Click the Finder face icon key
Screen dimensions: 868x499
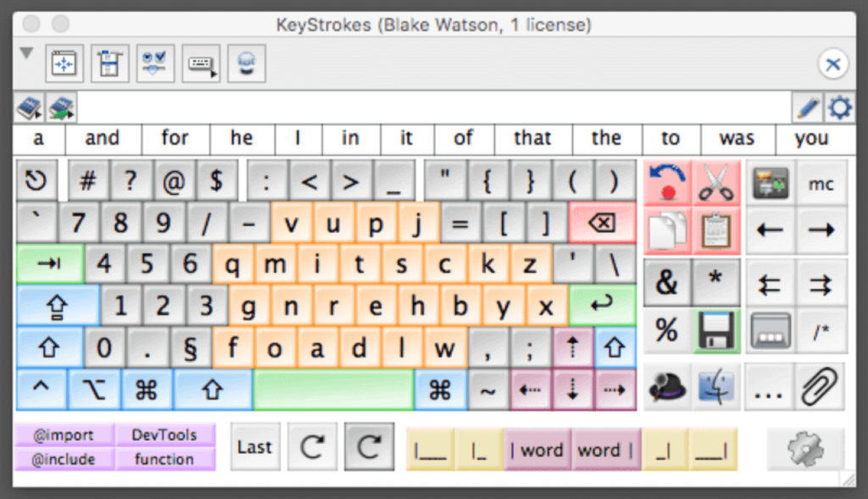715,386
